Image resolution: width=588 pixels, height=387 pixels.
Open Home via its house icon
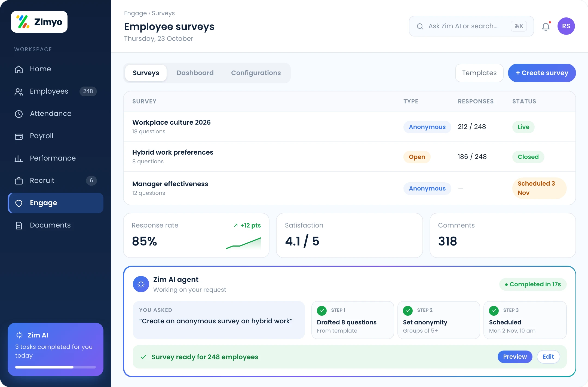(x=19, y=69)
